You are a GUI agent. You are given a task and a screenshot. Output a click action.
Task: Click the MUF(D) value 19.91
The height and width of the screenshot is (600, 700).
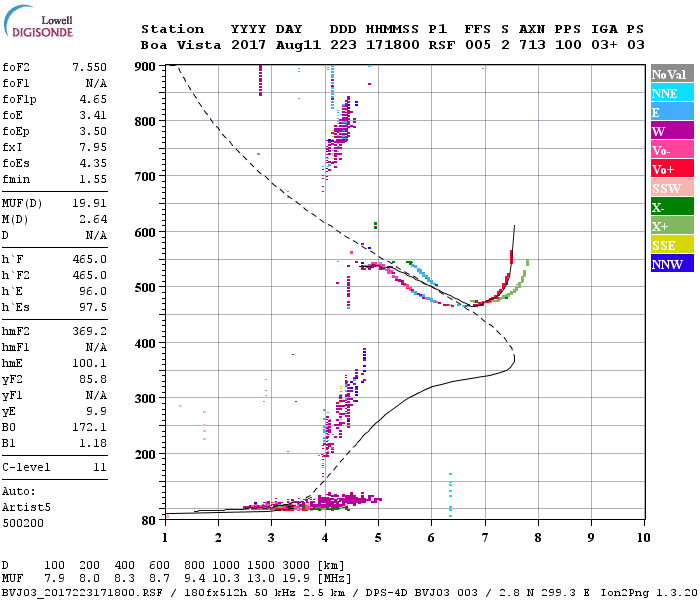point(89,204)
